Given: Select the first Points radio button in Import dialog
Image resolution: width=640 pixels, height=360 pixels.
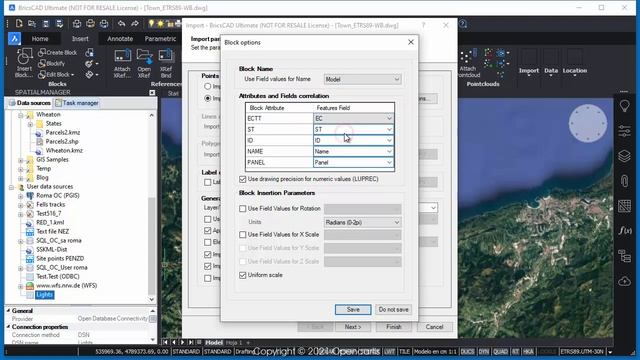Looking at the screenshot, I should pyautogui.click(x=208, y=87).
